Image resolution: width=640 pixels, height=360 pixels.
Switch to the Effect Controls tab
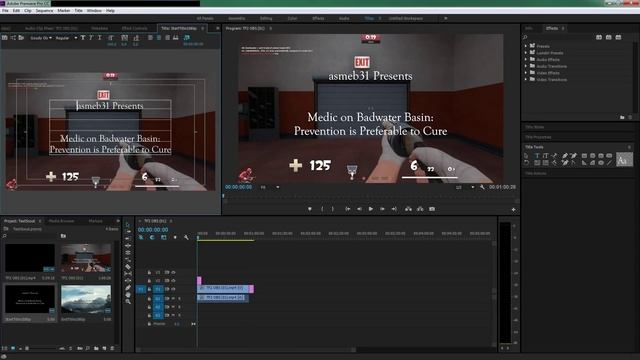135,28
